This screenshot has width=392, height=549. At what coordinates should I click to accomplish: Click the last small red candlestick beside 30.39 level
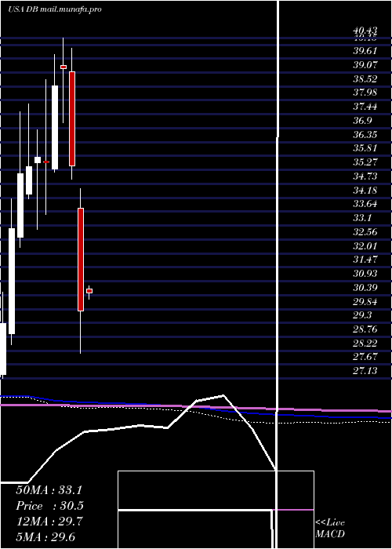[x=89, y=291]
